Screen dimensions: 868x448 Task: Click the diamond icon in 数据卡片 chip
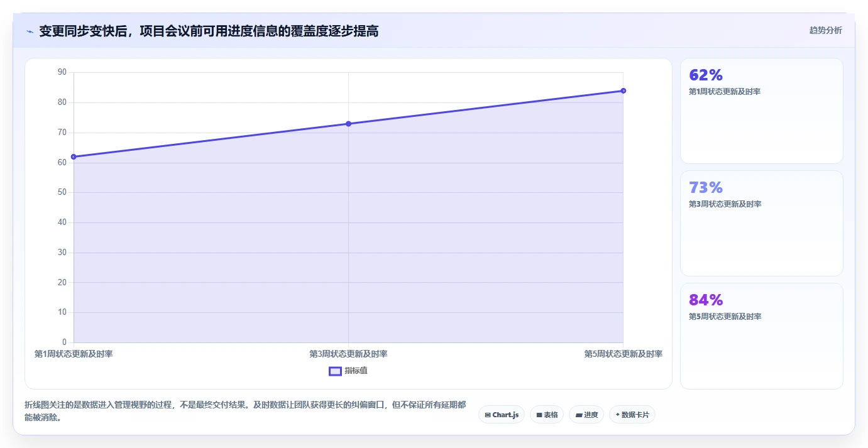(617, 415)
